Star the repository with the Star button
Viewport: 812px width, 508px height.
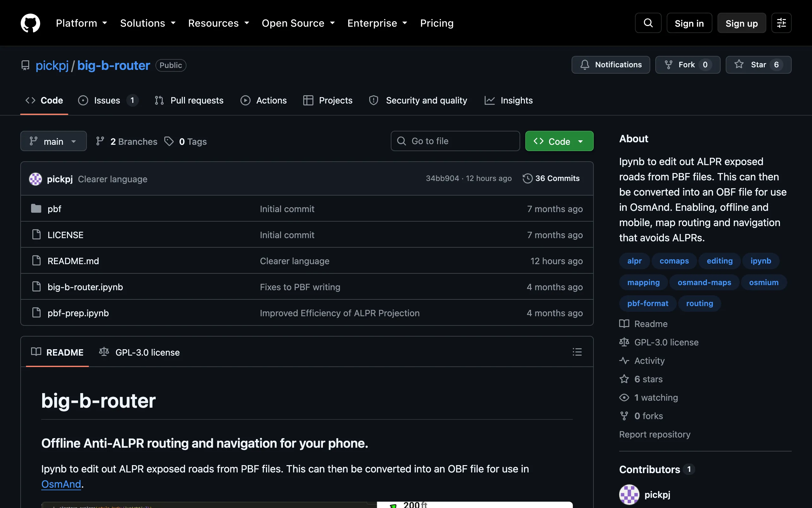pos(758,64)
